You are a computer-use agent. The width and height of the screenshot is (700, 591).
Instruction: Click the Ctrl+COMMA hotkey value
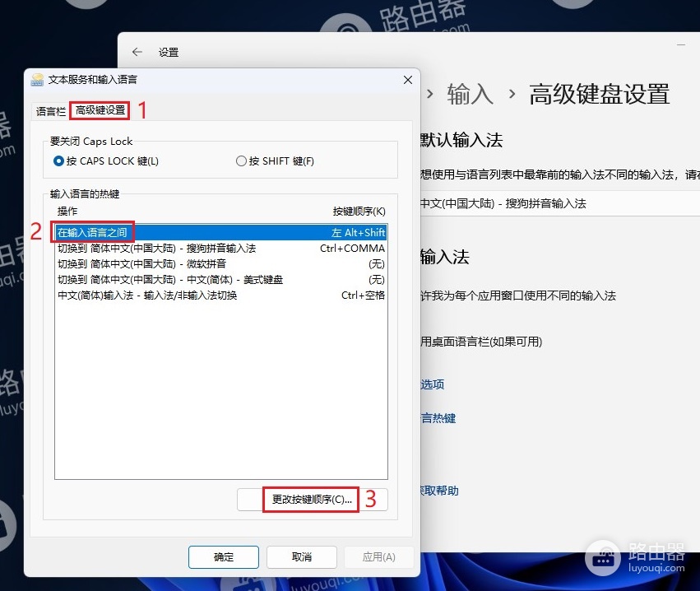click(x=352, y=249)
